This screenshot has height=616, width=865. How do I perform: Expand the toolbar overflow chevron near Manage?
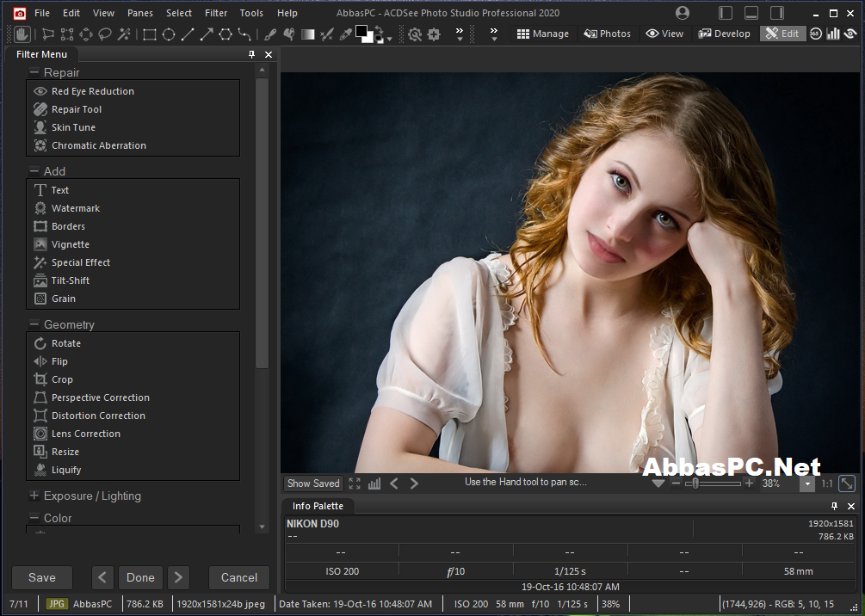494,34
